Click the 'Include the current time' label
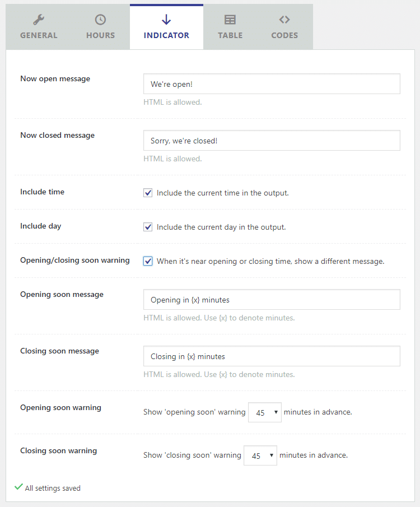 click(x=222, y=193)
